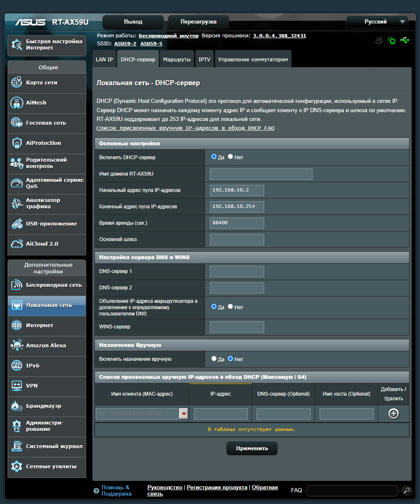
Task: Open Сетевые утилиты wrench icon
Action: pyautogui.click(x=17, y=466)
